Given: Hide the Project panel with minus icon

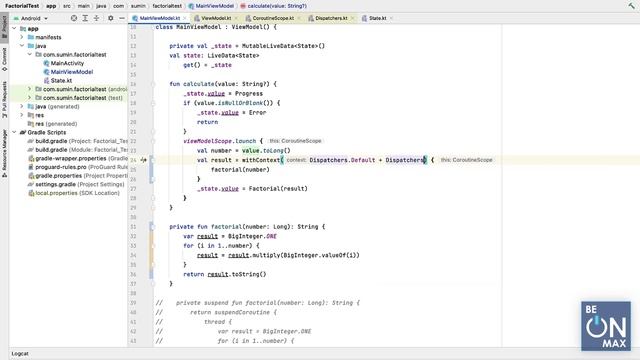Looking at the screenshot, I should 122,18.
